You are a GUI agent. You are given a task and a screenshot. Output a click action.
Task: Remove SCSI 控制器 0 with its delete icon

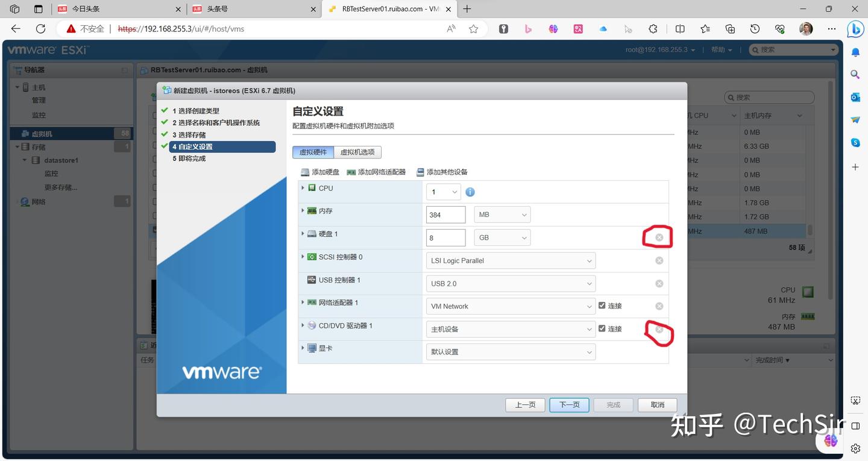coord(659,260)
